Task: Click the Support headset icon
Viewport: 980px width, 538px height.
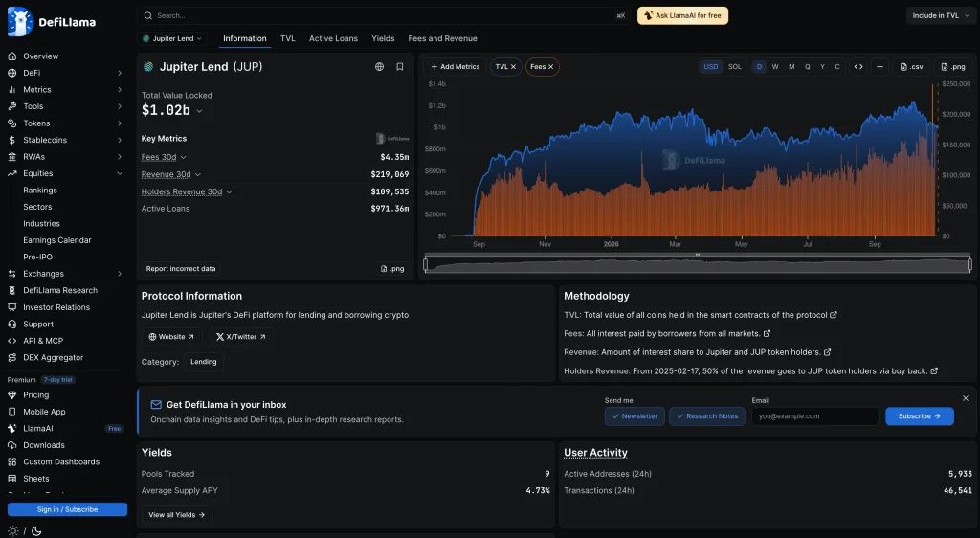Action: click(x=11, y=325)
